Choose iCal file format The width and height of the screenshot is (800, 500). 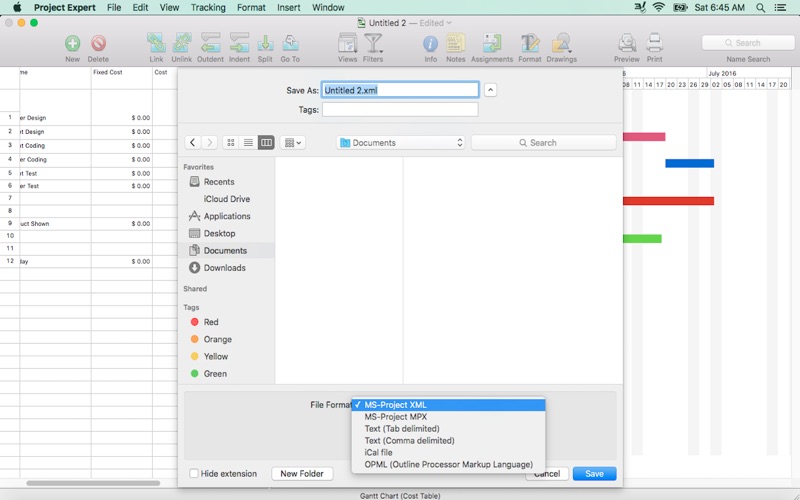[x=448, y=453]
